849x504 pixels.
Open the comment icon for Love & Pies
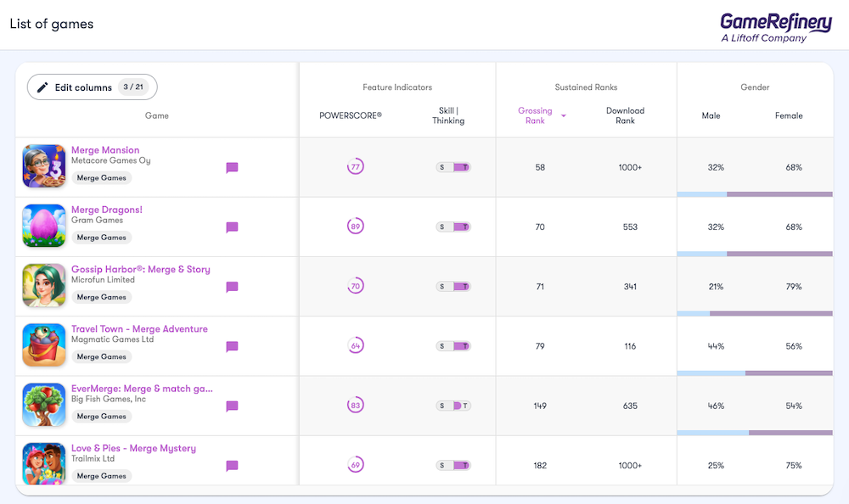[x=232, y=466]
